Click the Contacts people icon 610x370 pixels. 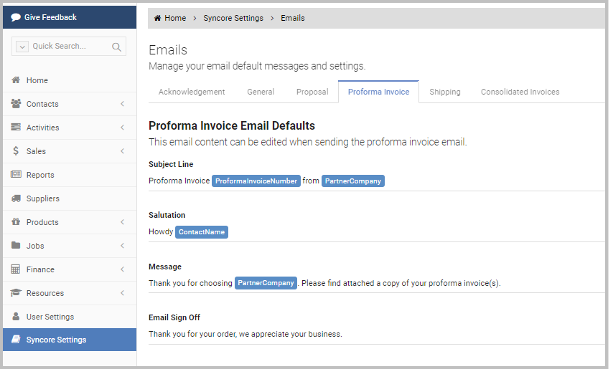coord(16,103)
